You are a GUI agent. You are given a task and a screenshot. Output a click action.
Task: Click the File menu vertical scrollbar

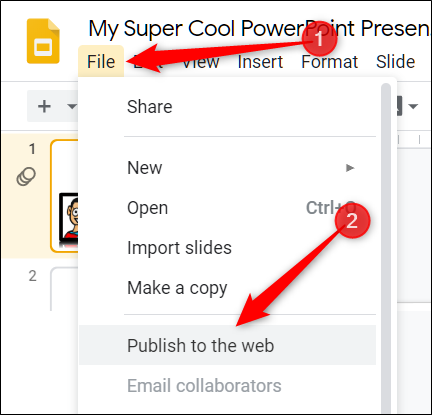(x=386, y=248)
